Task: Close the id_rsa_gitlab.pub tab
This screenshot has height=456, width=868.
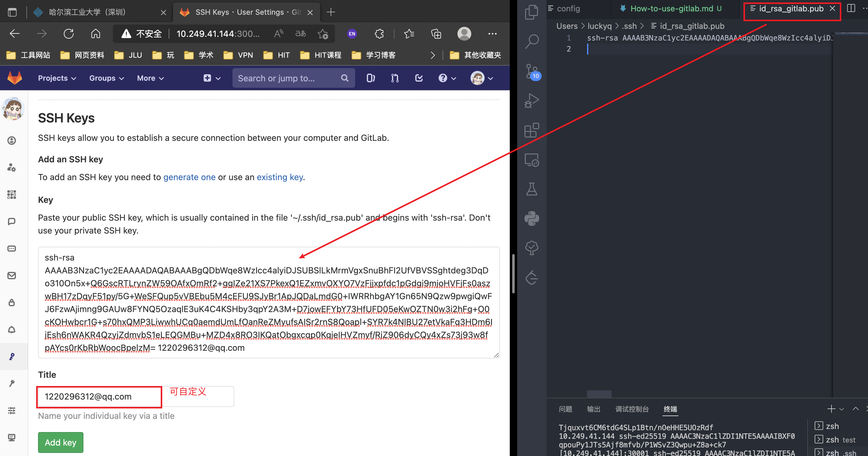Action: (832, 8)
